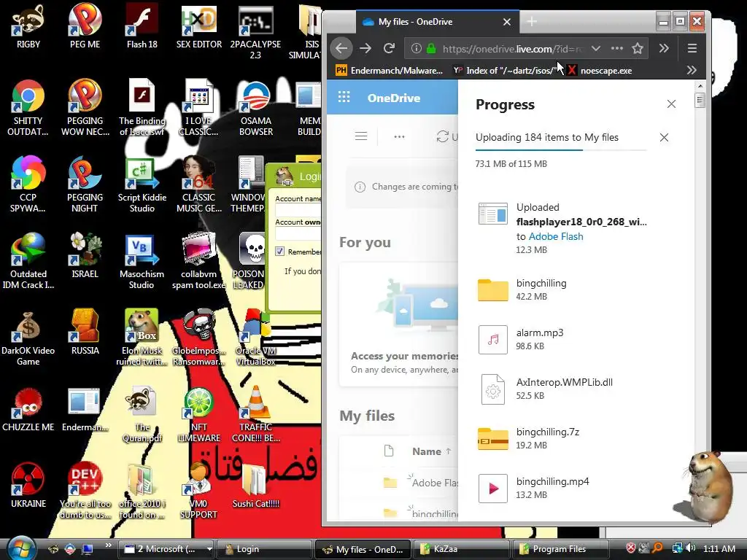Switch to the Login taskbar window

click(x=264, y=549)
